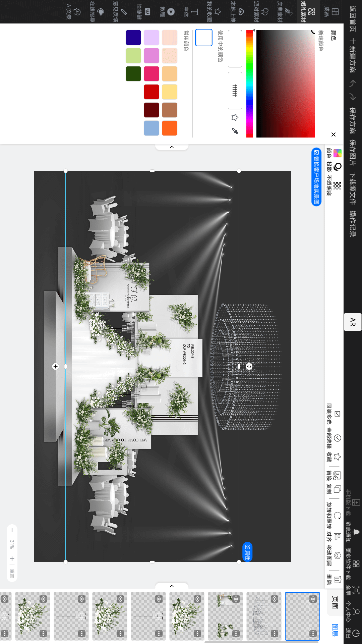Collapse the color panel using the chevron
Image resolution: width=362 pixels, height=644 pixels.
tap(172, 147)
